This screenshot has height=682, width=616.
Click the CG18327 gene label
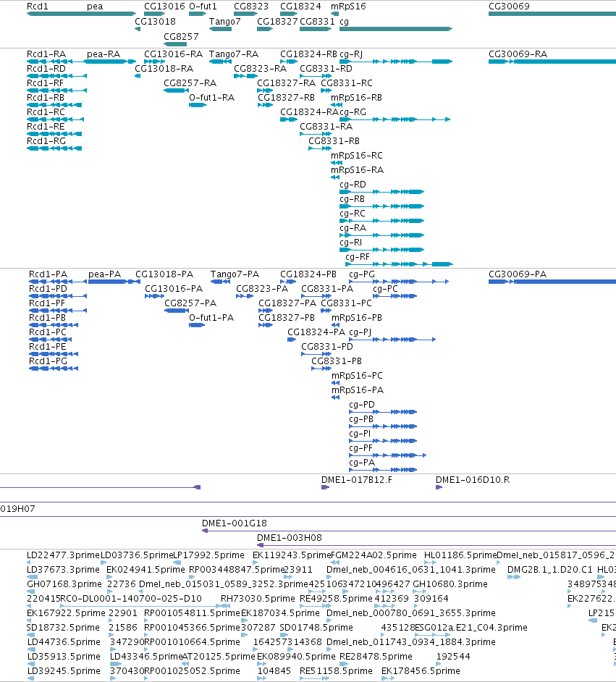coord(277,21)
